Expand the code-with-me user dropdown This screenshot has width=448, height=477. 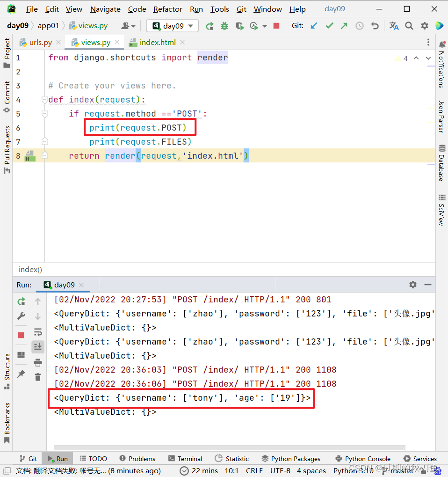coord(128,26)
